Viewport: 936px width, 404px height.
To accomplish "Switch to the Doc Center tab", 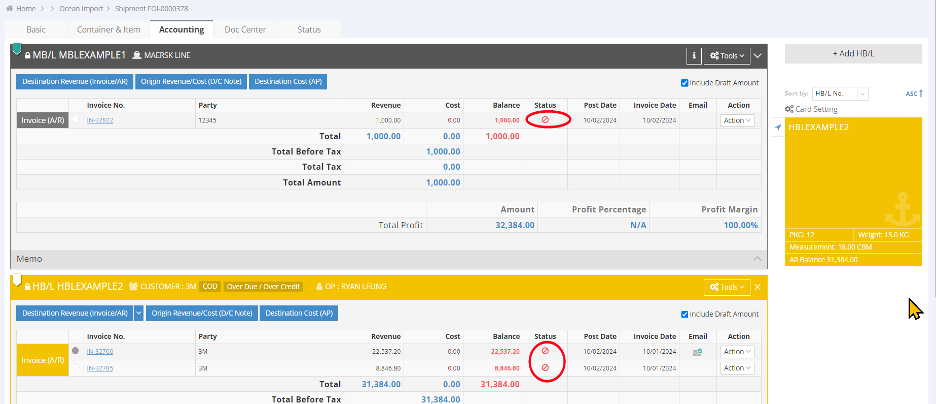I will point(245,30).
